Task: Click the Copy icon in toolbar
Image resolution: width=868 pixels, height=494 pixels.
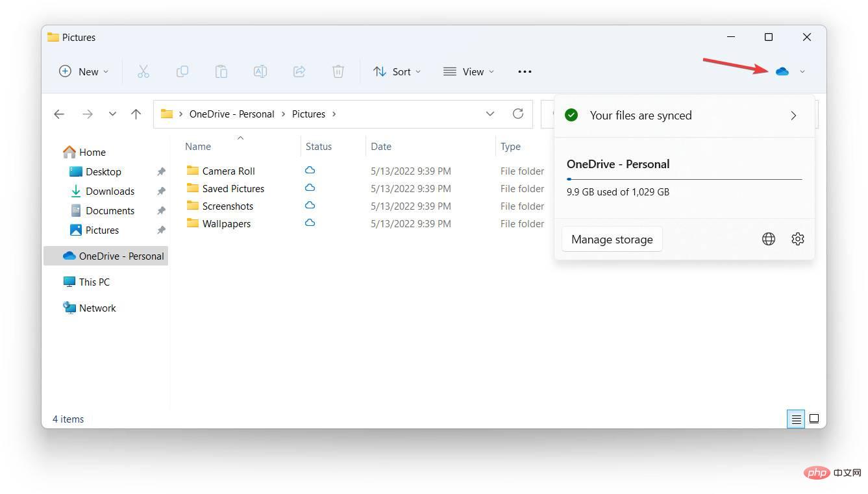Action: pyautogui.click(x=182, y=71)
